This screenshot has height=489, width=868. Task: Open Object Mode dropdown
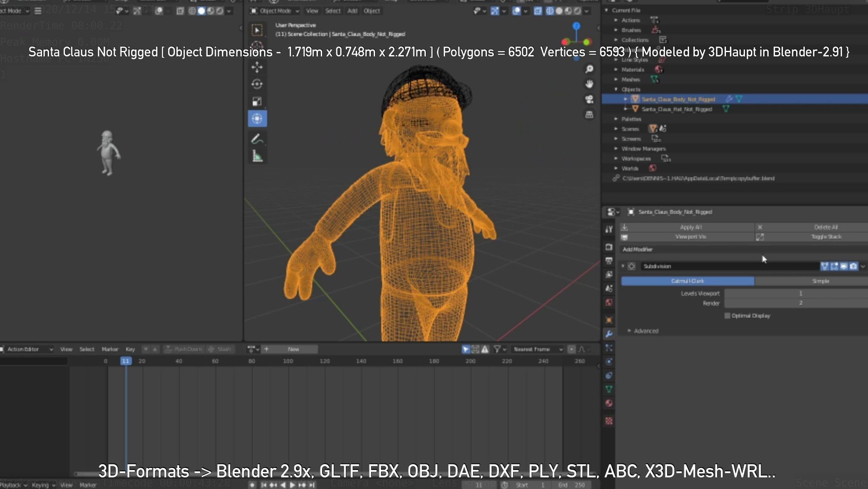point(275,11)
